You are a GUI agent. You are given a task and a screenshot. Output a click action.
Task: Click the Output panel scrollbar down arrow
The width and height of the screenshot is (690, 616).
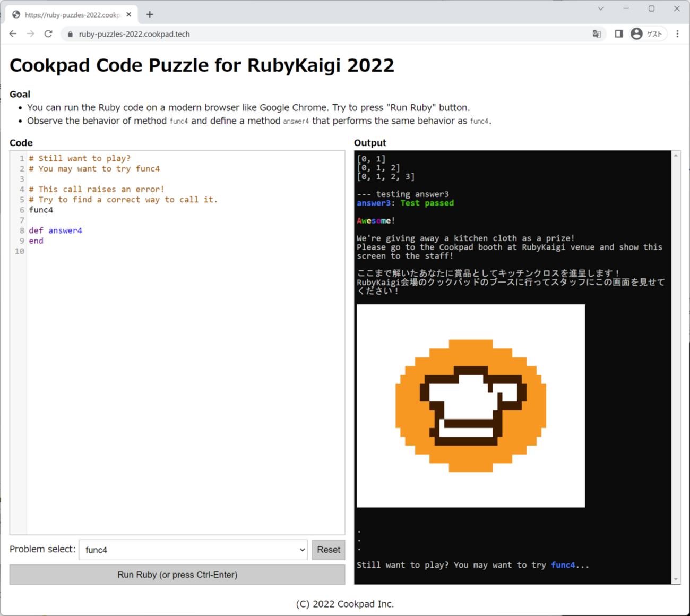click(x=676, y=579)
